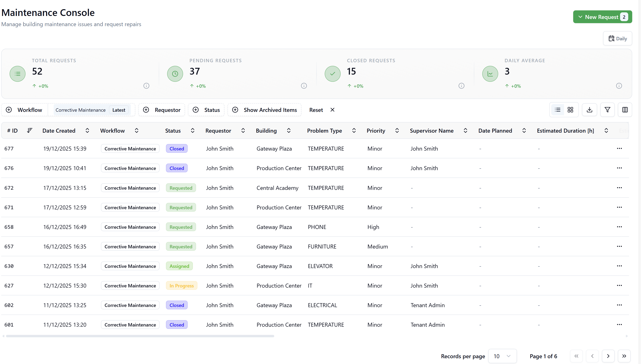Click the Requested badge on row 672
This screenshot has width=641, height=364.
click(x=181, y=188)
